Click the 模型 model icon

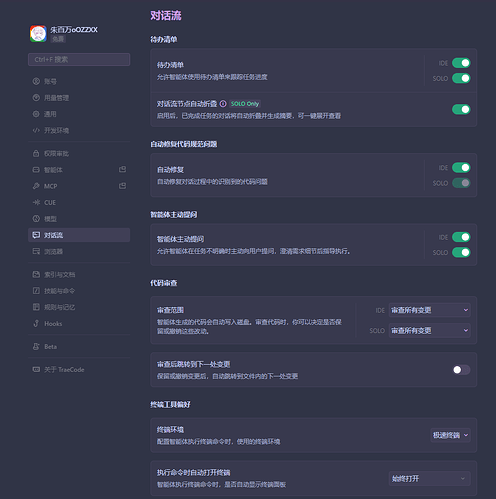pos(36,219)
